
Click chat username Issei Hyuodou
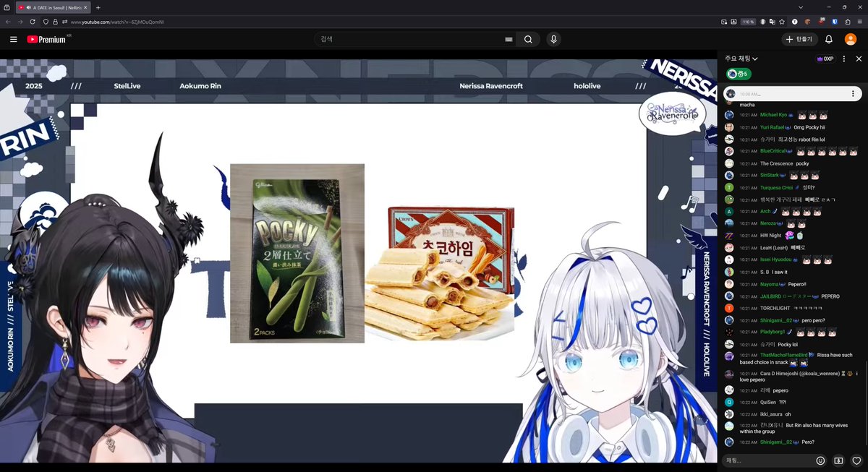(775, 259)
